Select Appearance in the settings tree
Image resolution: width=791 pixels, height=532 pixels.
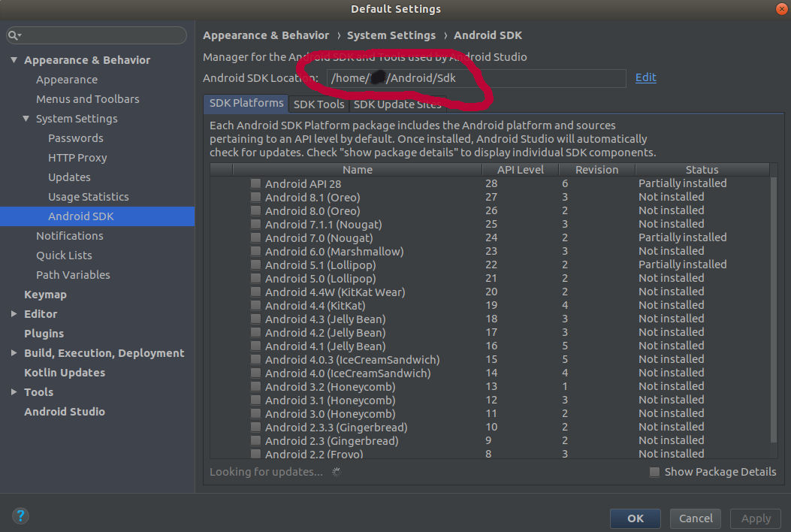[67, 80]
